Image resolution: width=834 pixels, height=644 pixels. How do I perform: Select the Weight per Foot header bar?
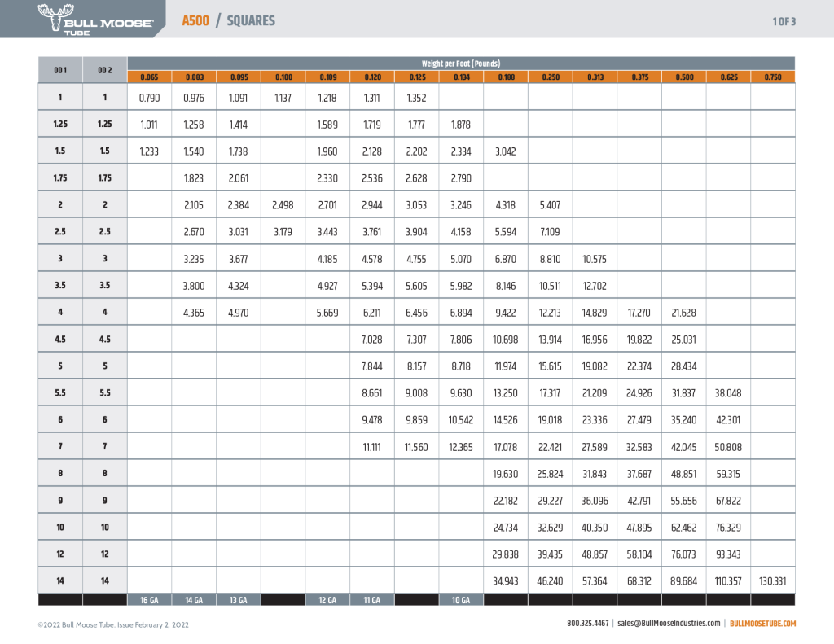[460, 63]
